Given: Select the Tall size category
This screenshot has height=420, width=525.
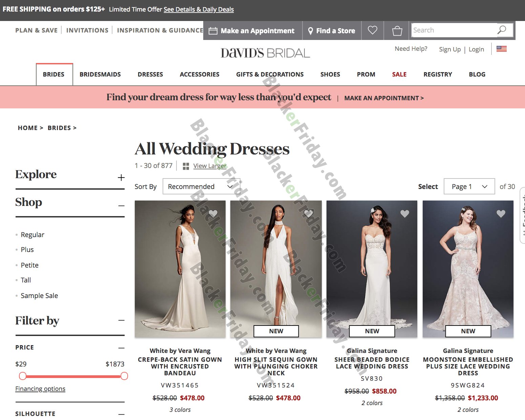Looking at the screenshot, I should tap(26, 280).
